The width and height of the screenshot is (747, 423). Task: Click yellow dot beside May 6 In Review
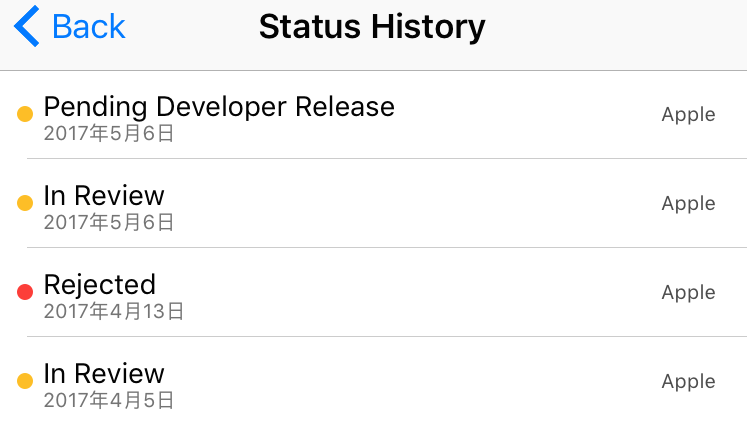(25, 204)
